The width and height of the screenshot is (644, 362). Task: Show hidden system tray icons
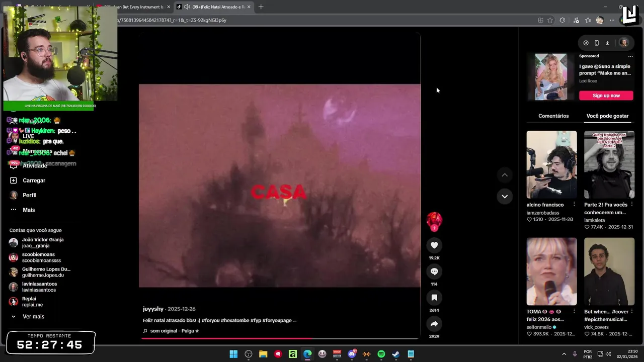(564, 354)
